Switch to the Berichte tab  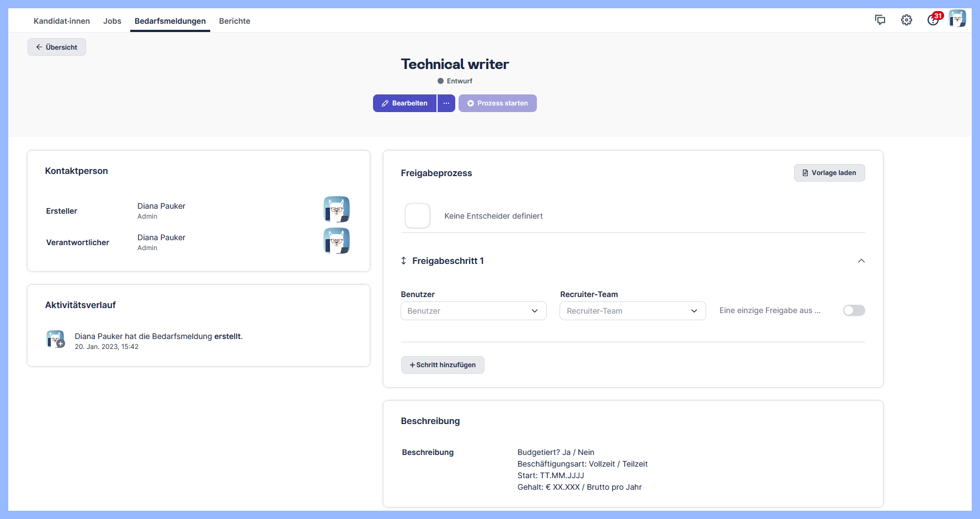click(235, 21)
